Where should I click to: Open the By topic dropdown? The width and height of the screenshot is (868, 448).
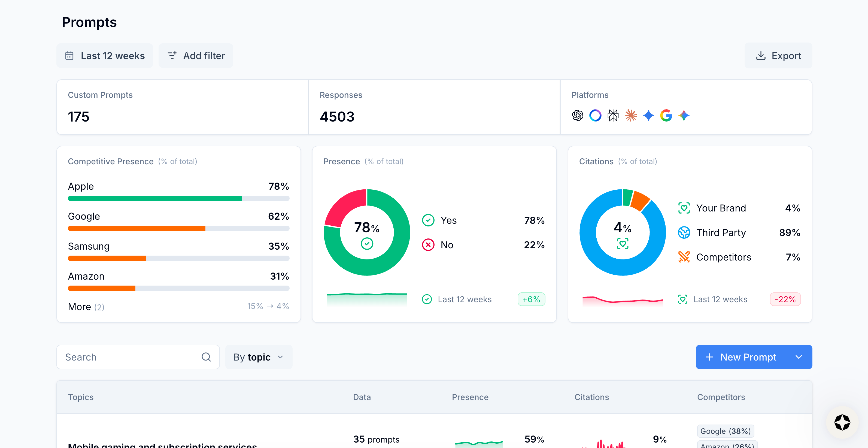tap(259, 357)
